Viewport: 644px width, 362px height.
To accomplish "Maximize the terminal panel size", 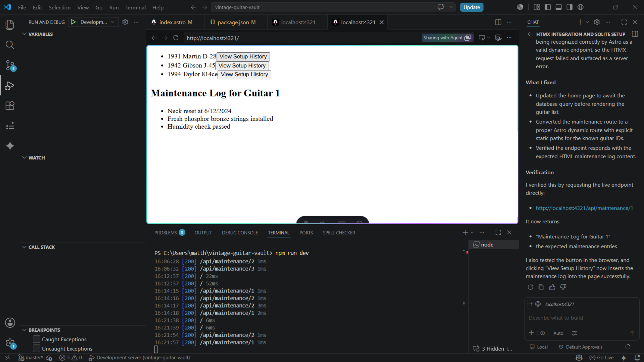I will (x=498, y=233).
